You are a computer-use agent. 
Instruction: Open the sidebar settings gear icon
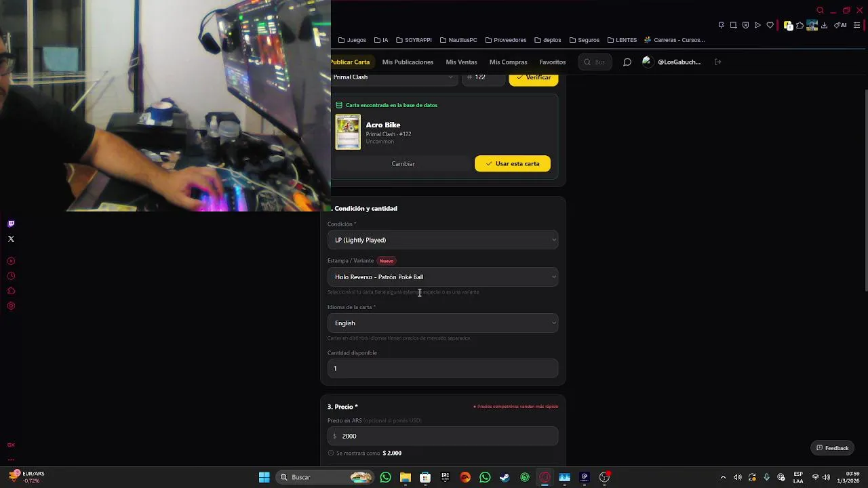[11, 306]
